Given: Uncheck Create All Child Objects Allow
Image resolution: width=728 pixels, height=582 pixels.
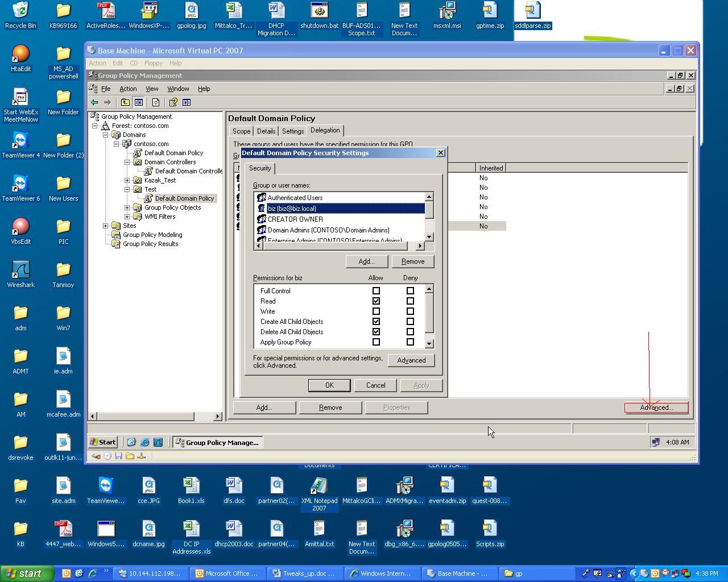Looking at the screenshot, I should (x=376, y=322).
